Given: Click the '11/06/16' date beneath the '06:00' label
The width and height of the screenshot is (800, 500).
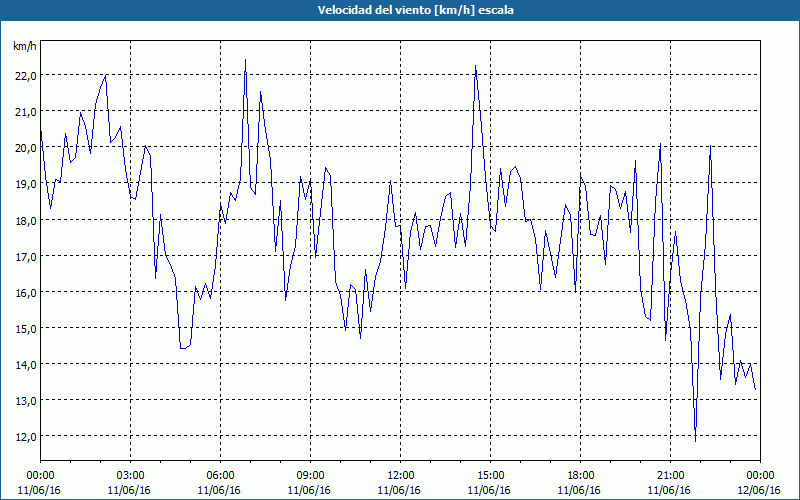Looking at the screenshot, I should click(x=219, y=490).
